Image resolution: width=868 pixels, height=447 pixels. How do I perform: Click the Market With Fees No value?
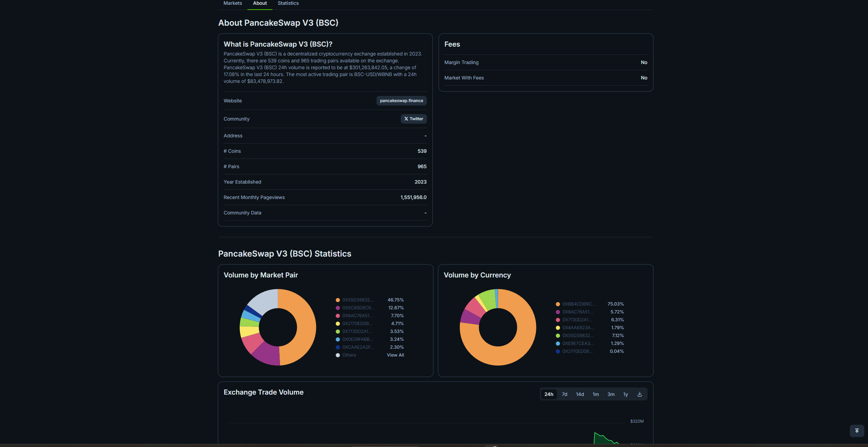pyautogui.click(x=644, y=78)
